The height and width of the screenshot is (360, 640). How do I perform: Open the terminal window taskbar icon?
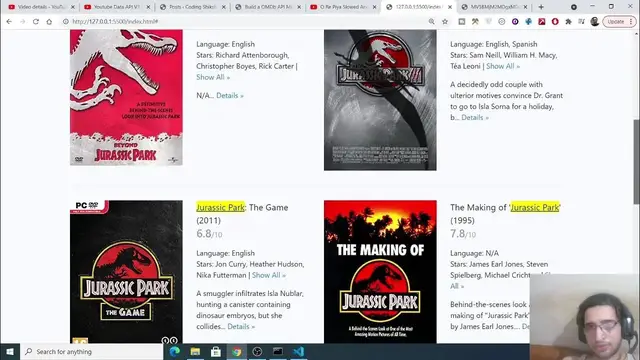point(278,351)
